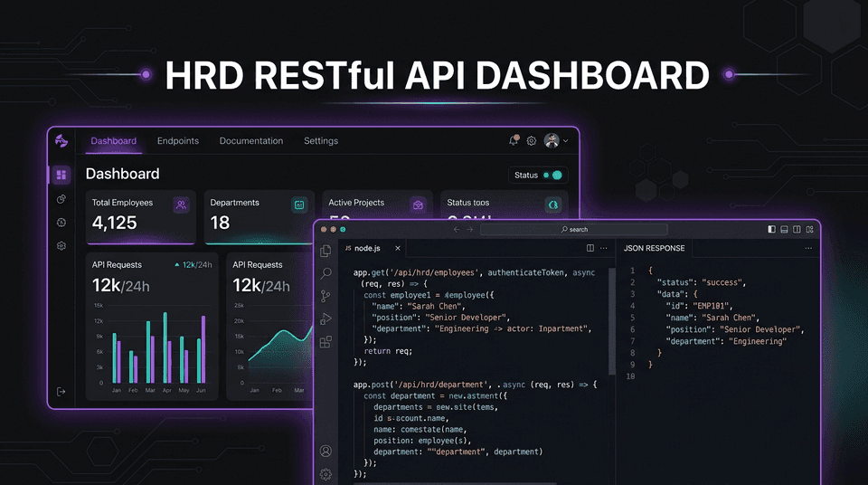This screenshot has height=485, width=868.
Task: Open the Manage gear in editor activity bar
Action: pyautogui.click(x=326, y=474)
